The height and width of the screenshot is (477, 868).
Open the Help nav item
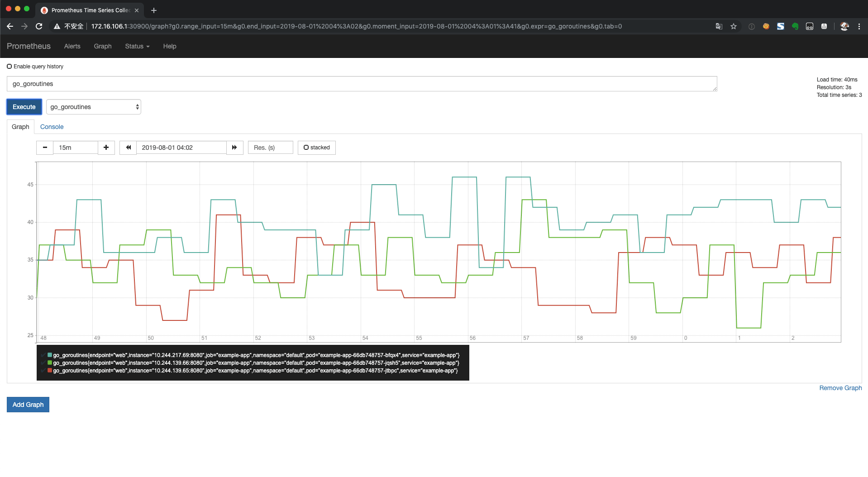point(170,46)
